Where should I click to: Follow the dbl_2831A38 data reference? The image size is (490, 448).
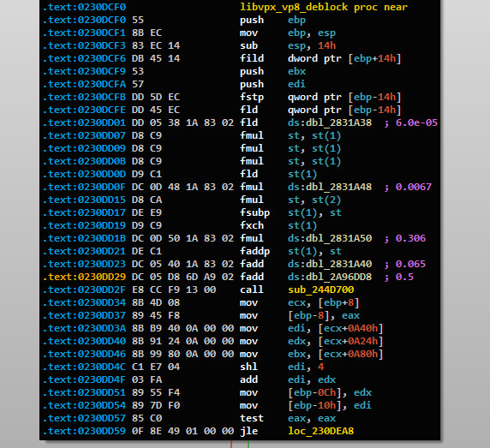tap(338, 122)
